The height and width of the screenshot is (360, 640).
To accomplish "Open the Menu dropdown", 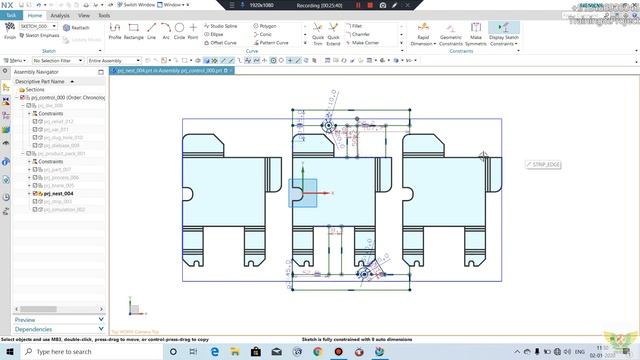I will pos(15,60).
